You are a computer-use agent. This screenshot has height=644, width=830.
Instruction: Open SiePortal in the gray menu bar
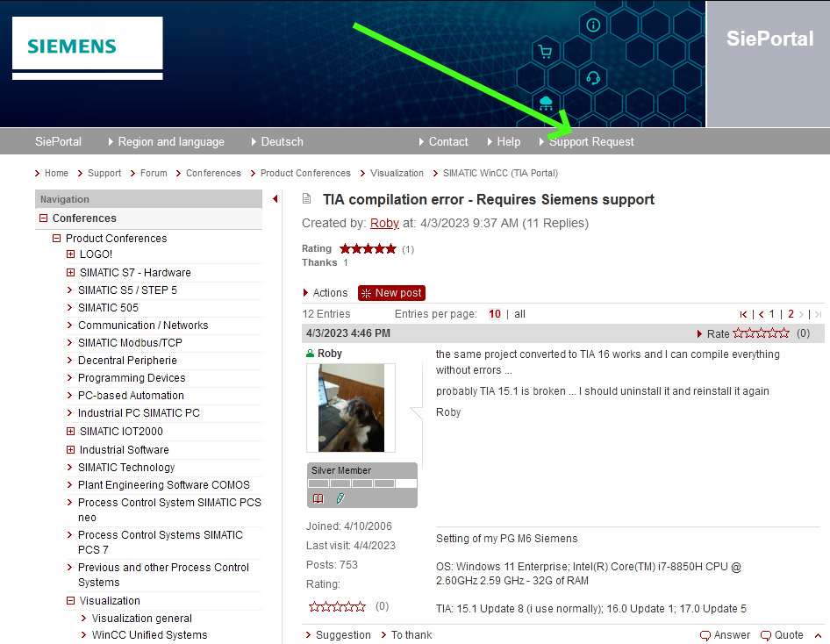click(x=58, y=142)
